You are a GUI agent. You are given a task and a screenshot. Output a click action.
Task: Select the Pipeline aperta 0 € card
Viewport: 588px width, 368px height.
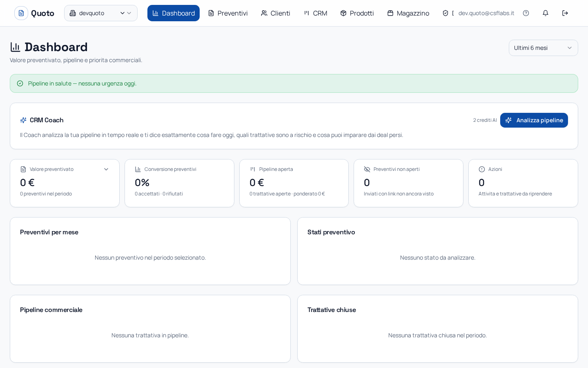click(294, 183)
